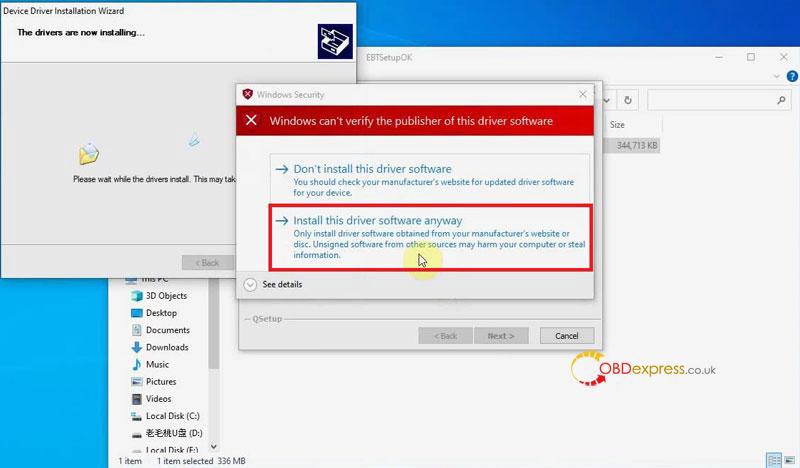Select Videos folder in the sidebar
Screen dimensions: 800x468
[x=159, y=399]
